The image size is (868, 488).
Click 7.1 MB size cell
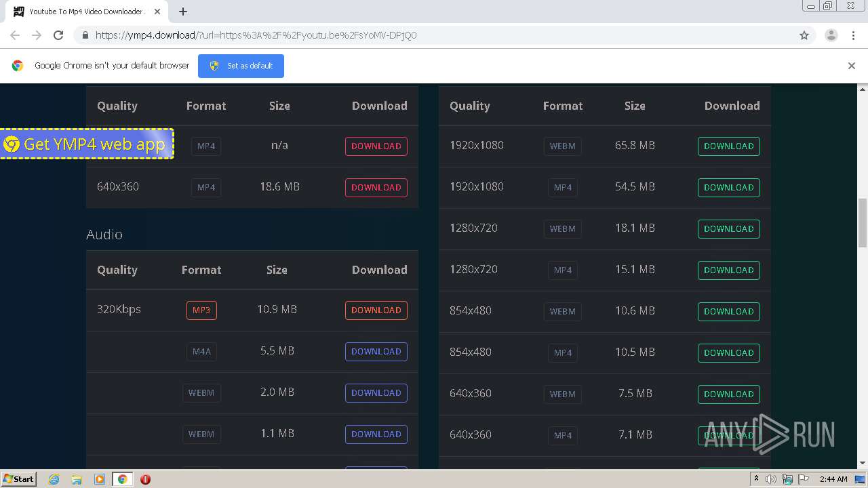(x=635, y=434)
